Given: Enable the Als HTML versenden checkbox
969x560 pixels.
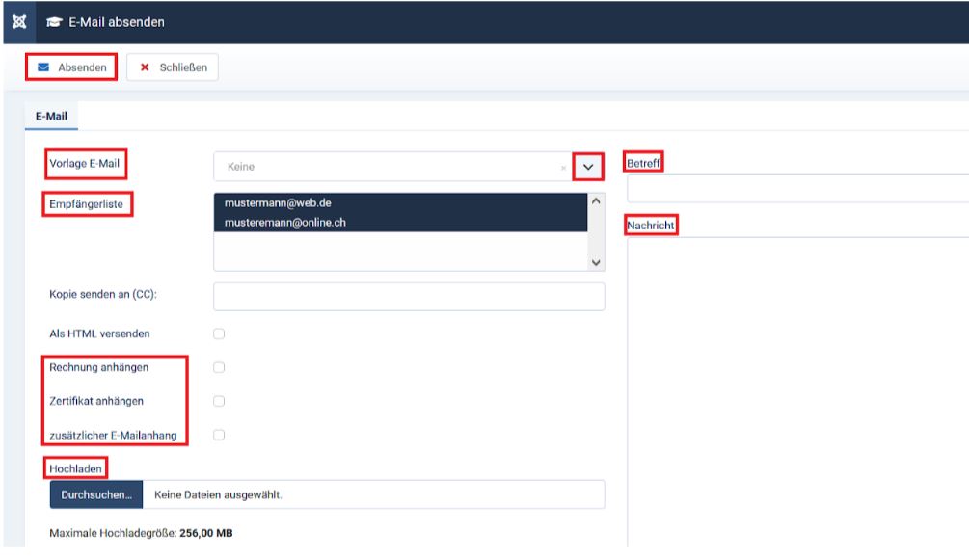Looking at the screenshot, I should point(219,333).
